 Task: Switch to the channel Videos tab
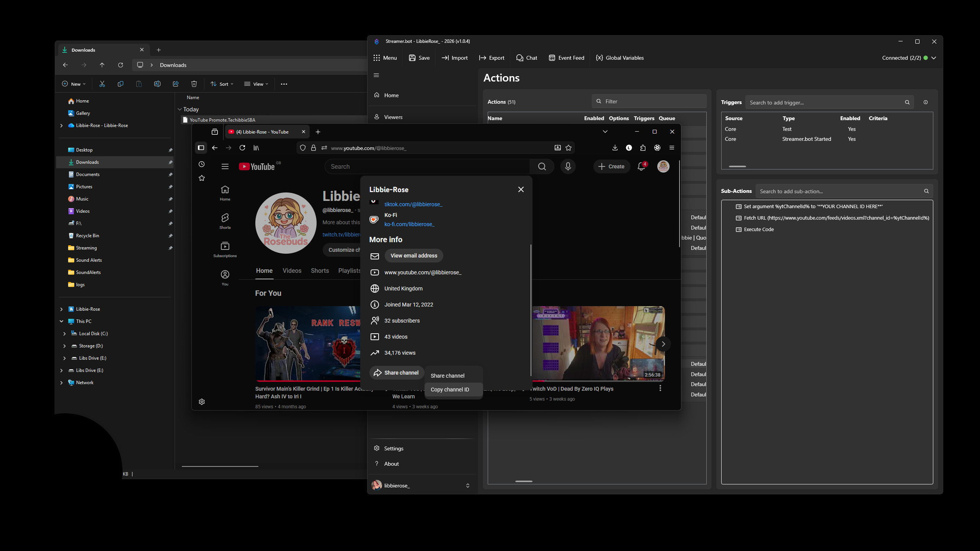pyautogui.click(x=292, y=271)
